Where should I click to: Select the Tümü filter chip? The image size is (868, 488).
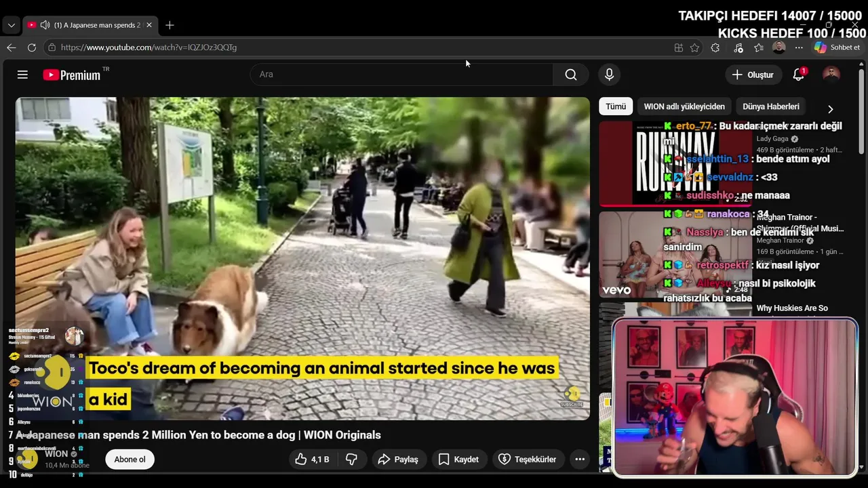616,106
